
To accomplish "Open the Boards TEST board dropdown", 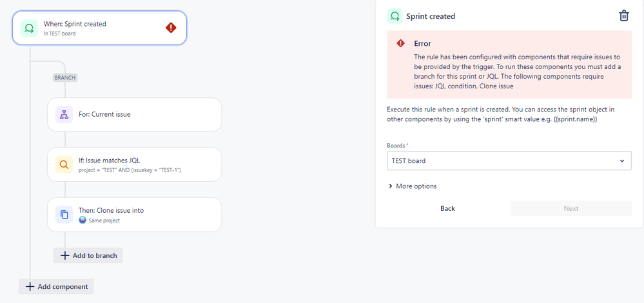I will point(509,161).
